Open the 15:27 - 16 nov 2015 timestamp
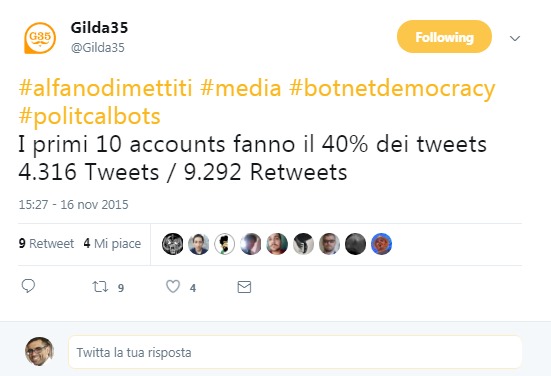The height and width of the screenshot is (376, 551). 73,205
